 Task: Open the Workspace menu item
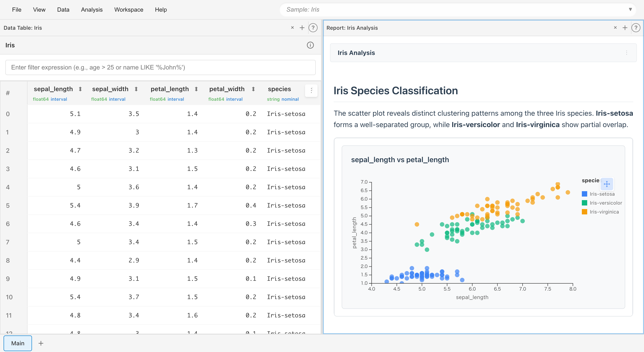129,9
